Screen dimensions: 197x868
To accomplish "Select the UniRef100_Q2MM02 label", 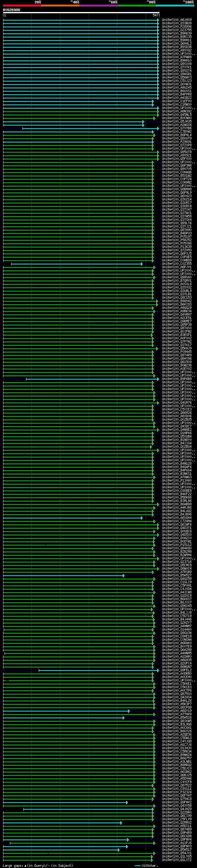I will click(x=177, y=823).
